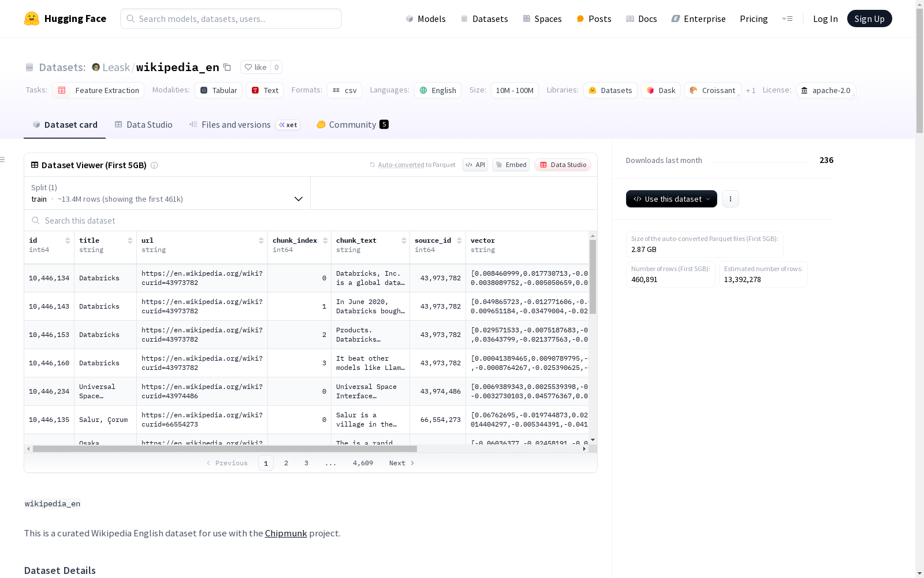This screenshot has width=924, height=578.
Task: Click the table vertical scrollbar thumb
Action: pos(593,277)
